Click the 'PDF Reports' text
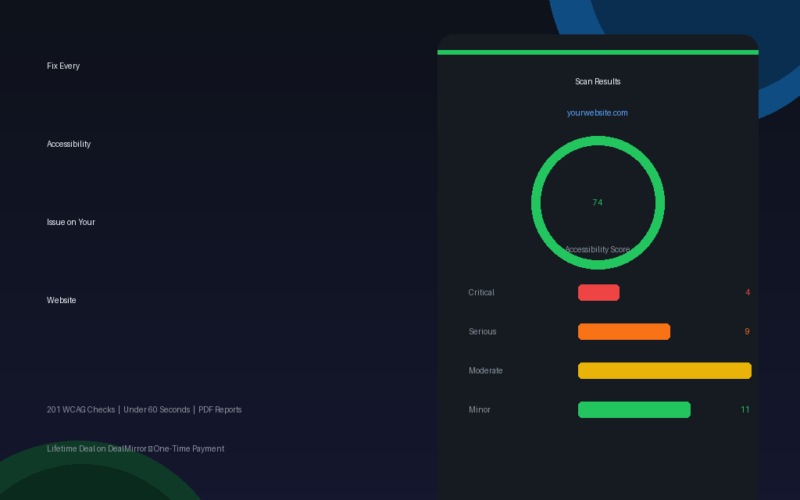800x500 pixels. (220, 410)
